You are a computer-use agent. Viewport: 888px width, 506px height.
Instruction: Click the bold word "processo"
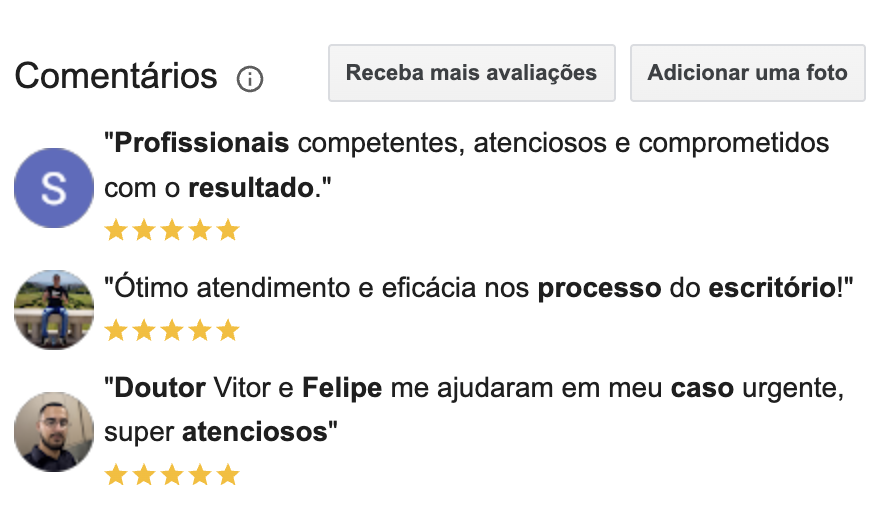coord(600,289)
